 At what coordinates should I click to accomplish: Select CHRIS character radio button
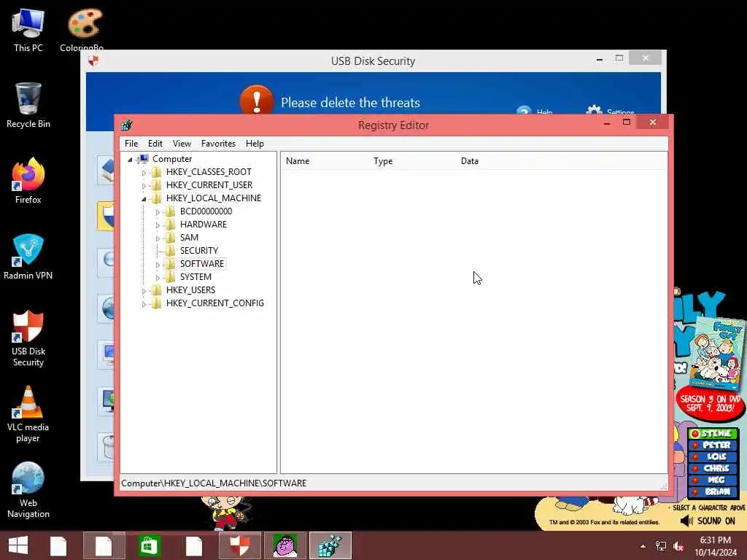[x=695, y=469]
